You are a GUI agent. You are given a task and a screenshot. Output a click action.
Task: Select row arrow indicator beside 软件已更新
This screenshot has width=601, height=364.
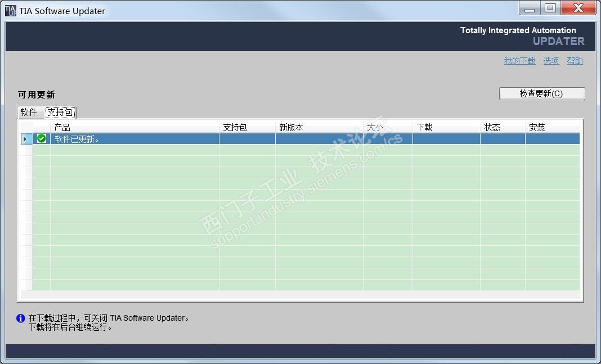pyautogui.click(x=25, y=139)
